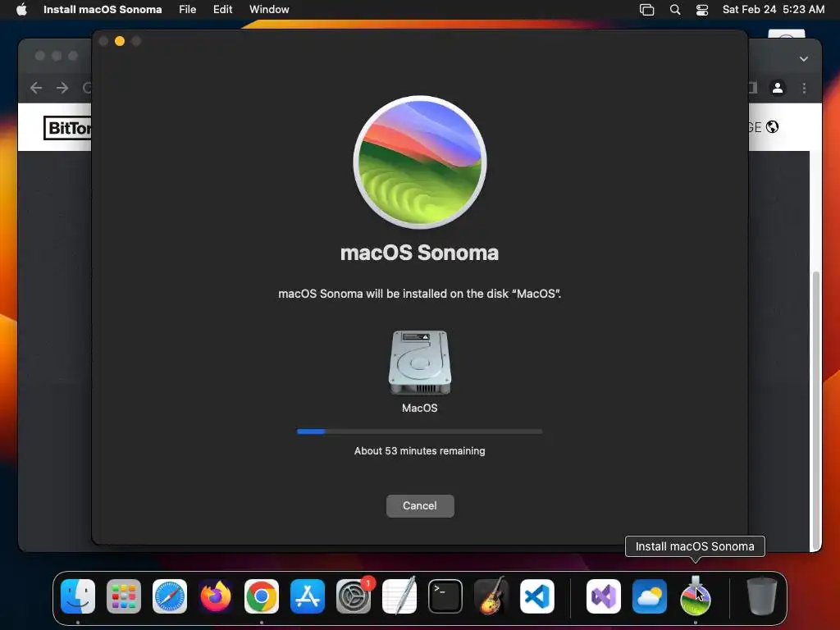Open the Install macOS Sonoma app menu
This screenshot has height=630, width=840.
(103, 9)
